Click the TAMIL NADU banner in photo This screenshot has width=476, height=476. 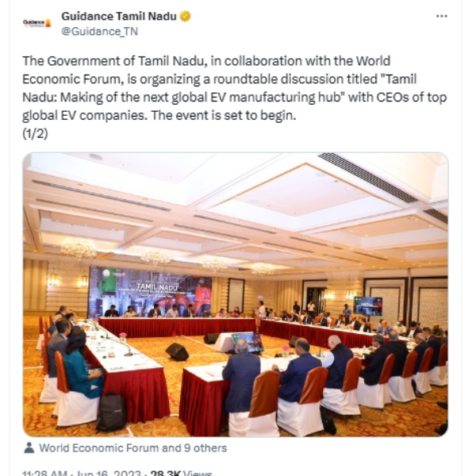(x=150, y=291)
